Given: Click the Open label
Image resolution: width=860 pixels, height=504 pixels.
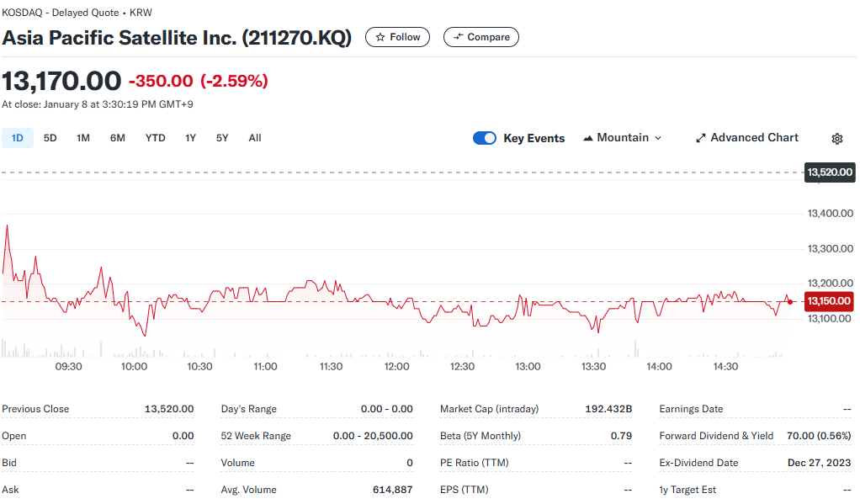Looking at the screenshot, I should pos(13,436).
